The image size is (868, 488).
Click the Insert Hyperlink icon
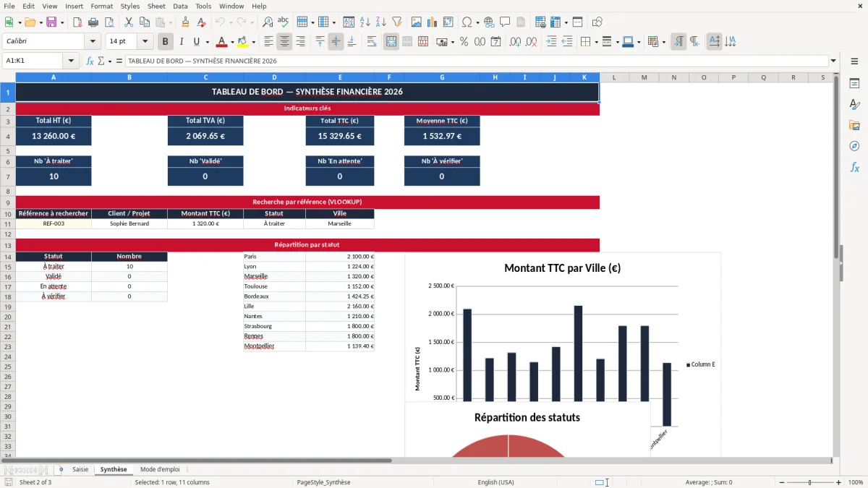[490, 22]
